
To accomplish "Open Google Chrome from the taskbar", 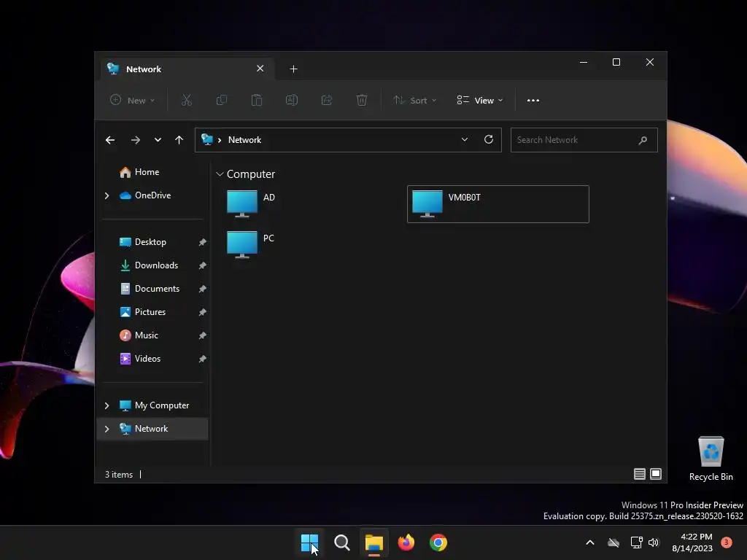I will pyautogui.click(x=438, y=542).
